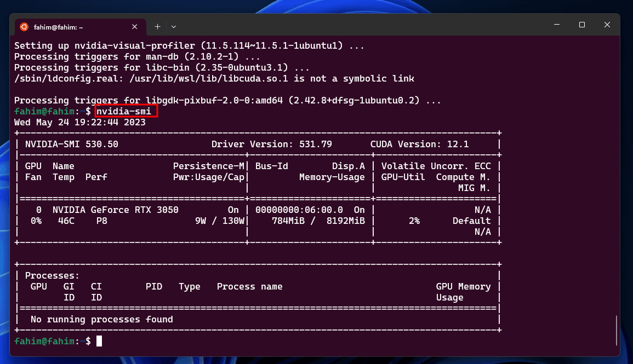Click the Ubuntu icon in the terminal tab
This screenshot has height=364, width=633.
coord(24,27)
